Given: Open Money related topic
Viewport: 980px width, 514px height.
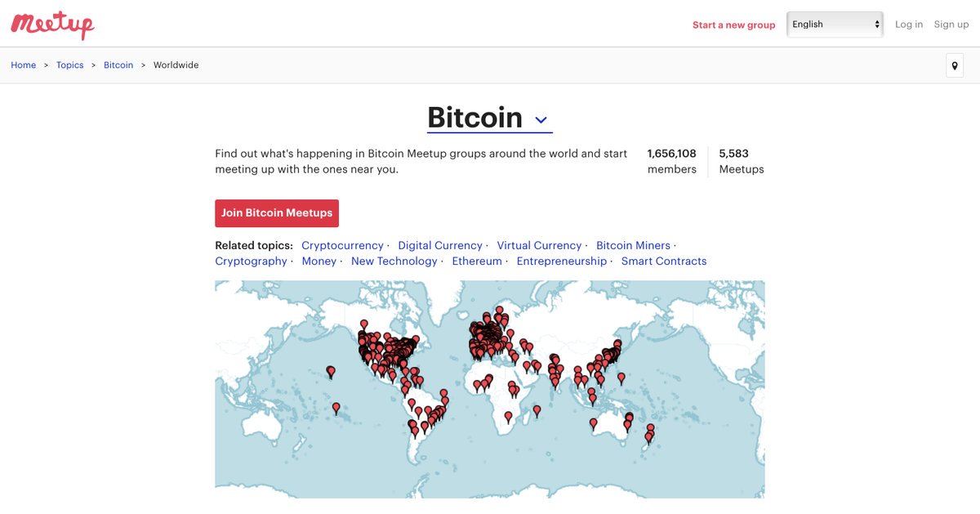Looking at the screenshot, I should pos(319,261).
